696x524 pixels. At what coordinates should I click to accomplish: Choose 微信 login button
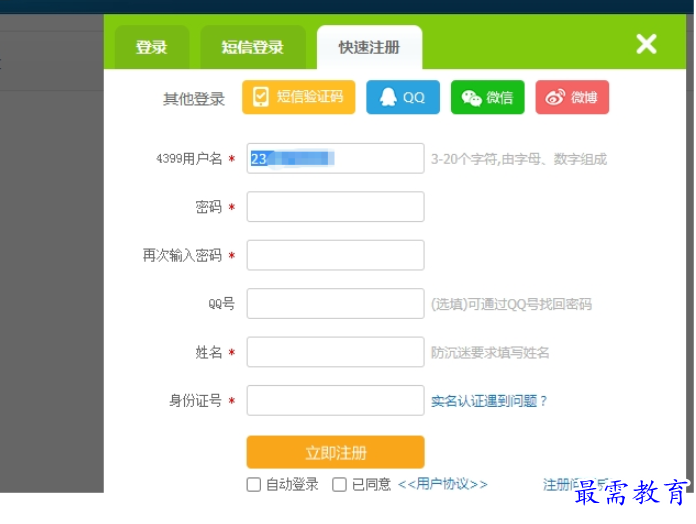pos(488,97)
